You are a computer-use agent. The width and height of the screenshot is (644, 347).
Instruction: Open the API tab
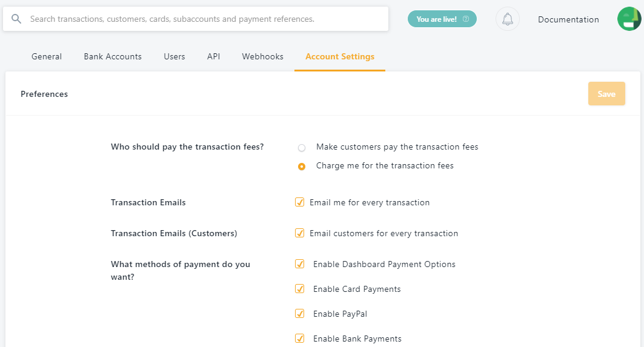point(213,56)
